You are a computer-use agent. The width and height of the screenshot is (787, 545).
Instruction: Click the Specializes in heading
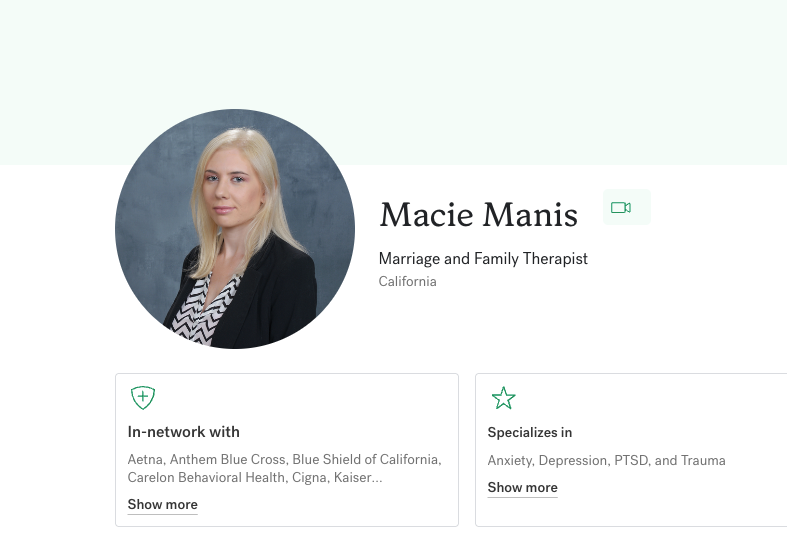(530, 433)
